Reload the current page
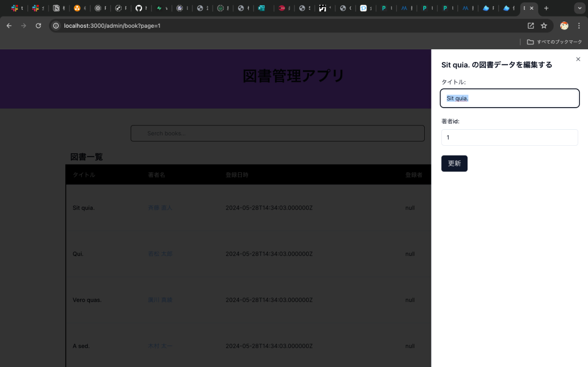588x367 pixels. [x=39, y=26]
